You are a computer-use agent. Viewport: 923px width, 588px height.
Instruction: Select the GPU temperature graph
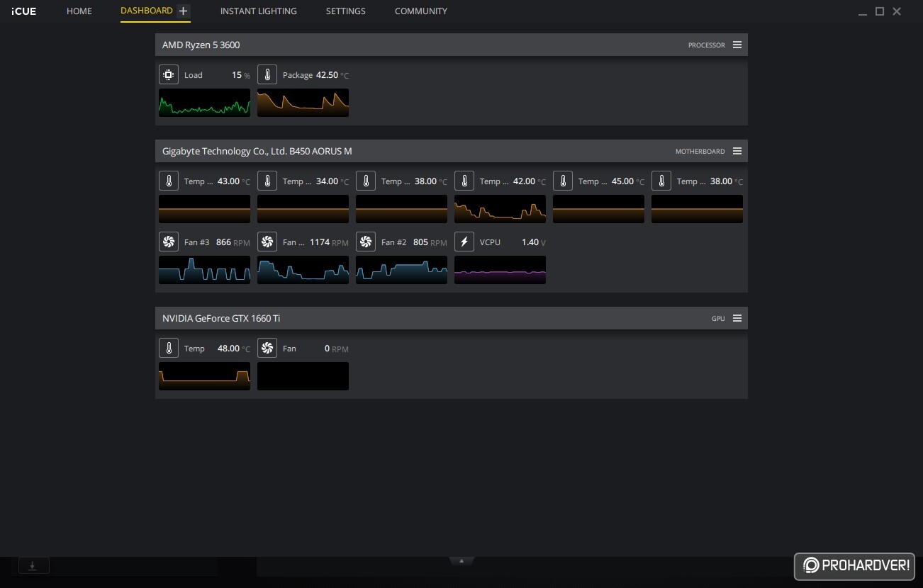point(204,376)
